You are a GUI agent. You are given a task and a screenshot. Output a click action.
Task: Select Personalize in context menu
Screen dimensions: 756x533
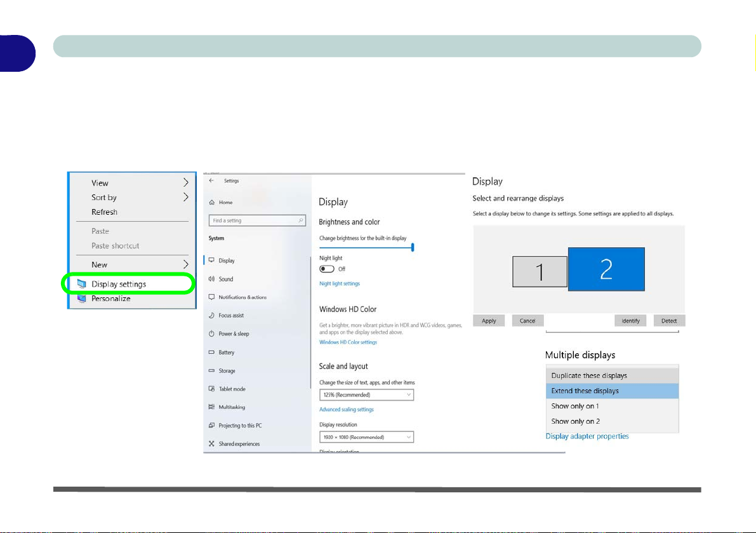(111, 299)
